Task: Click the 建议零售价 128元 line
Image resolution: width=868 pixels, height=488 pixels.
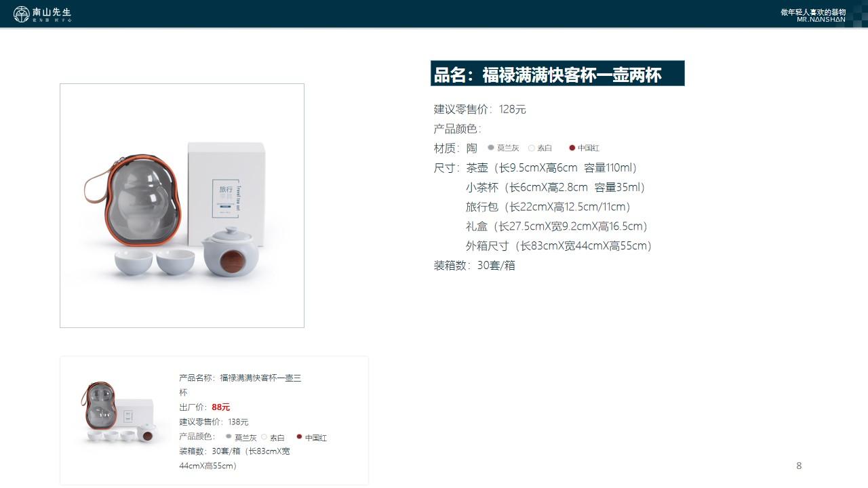Action: click(480, 109)
